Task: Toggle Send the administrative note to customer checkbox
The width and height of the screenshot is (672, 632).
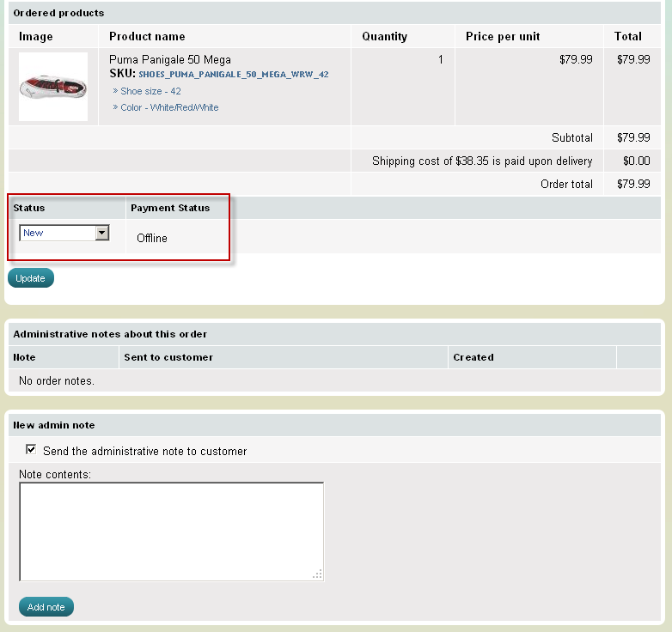Action: tap(32, 450)
